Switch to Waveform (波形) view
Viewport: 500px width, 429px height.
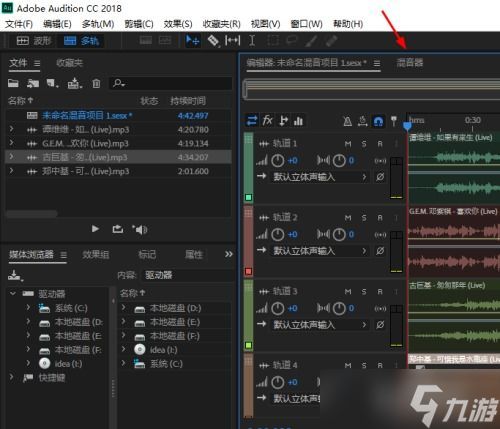coord(34,41)
